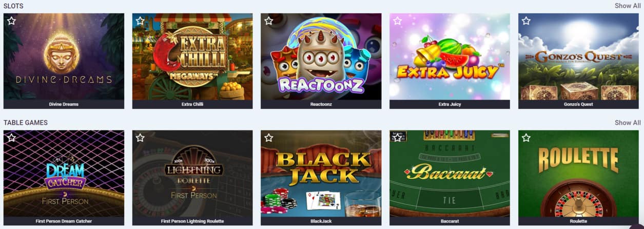Star the First Person Lightning Roulette

pyautogui.click(x=140, y=138)
